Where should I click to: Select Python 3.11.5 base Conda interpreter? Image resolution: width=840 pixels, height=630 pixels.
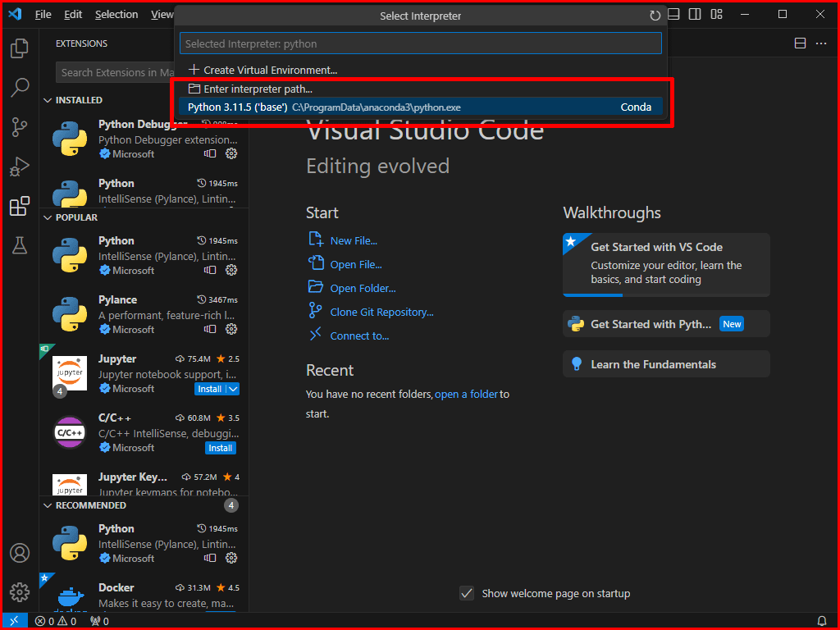coord(421,107)
